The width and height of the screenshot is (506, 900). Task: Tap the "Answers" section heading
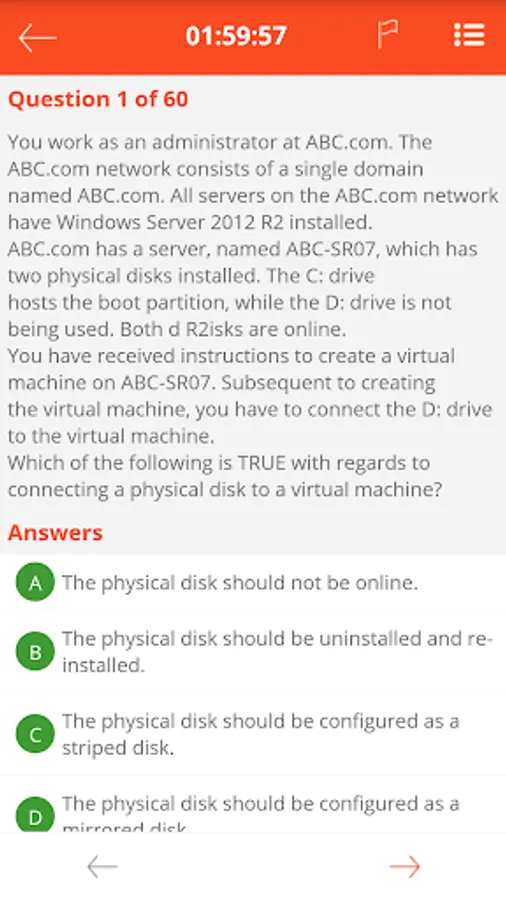coord(55,533)
